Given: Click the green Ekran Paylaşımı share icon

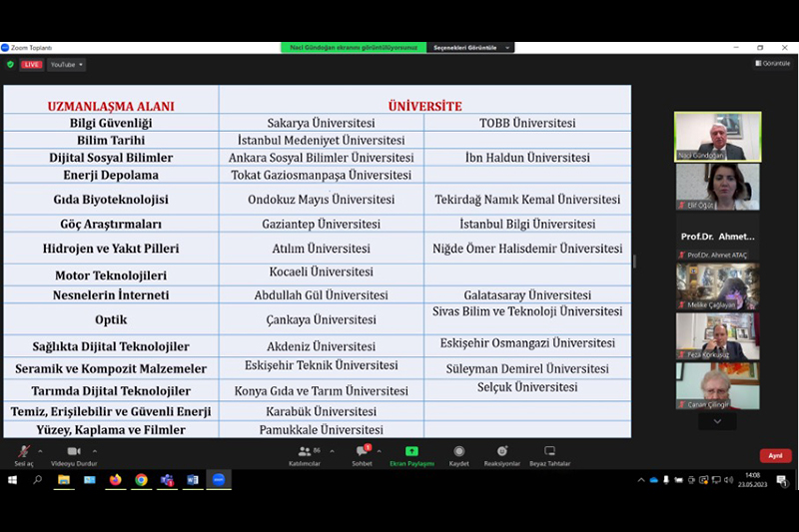Looking at the screenshot, I should 411,452.
